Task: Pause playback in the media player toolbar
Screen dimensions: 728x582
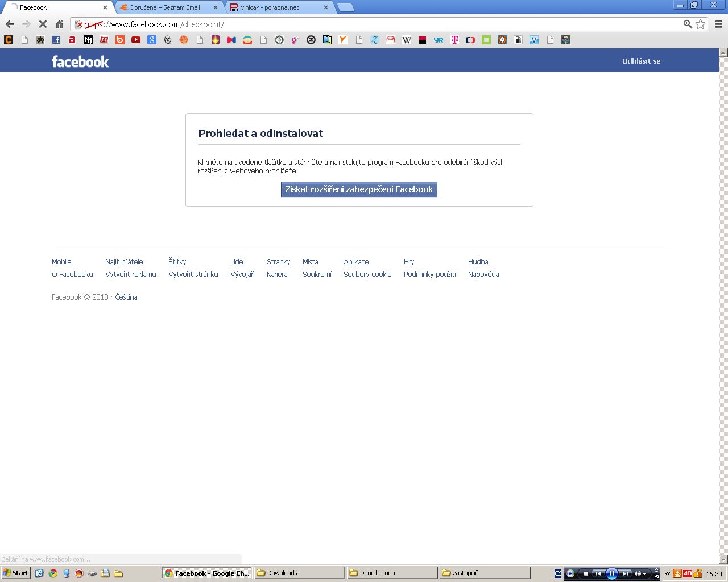Action: click(x=612, y=573)
